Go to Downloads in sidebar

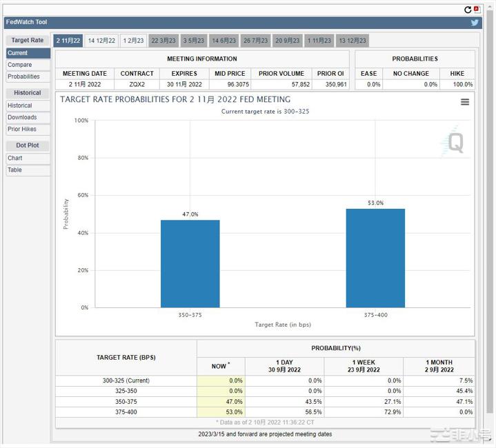coord(22,117)
